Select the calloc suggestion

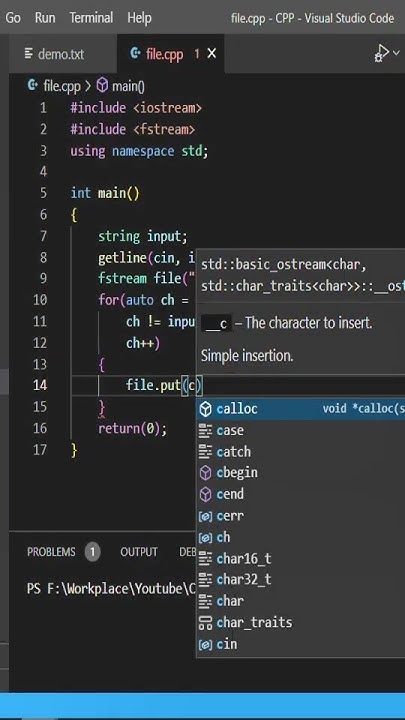coord(301,409)
